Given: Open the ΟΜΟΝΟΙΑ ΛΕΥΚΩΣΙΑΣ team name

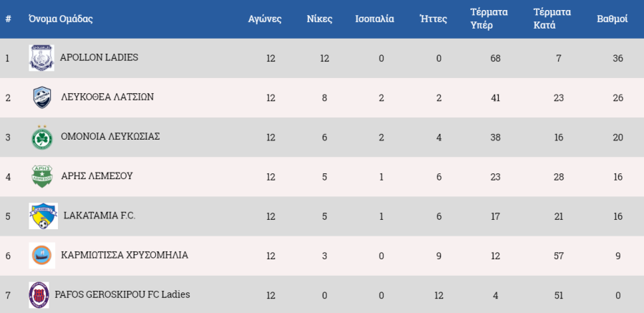Looking at the screenshot, I should click(x=110, y=137).
